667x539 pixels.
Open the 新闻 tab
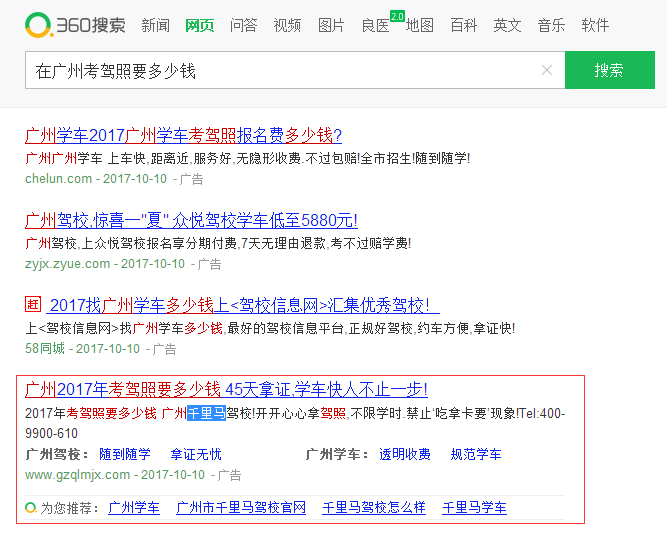pyautogui.click(x=155, y=25)
